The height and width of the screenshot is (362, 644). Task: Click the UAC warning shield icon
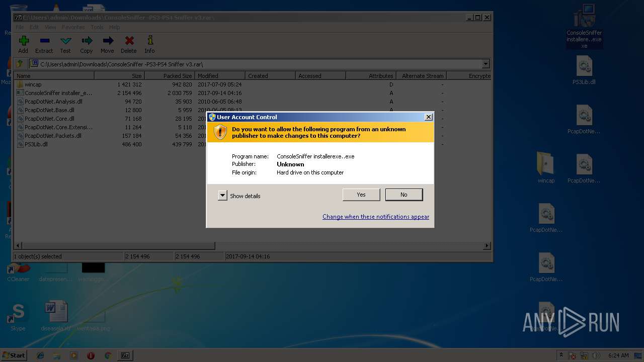[x=220, y=132]
